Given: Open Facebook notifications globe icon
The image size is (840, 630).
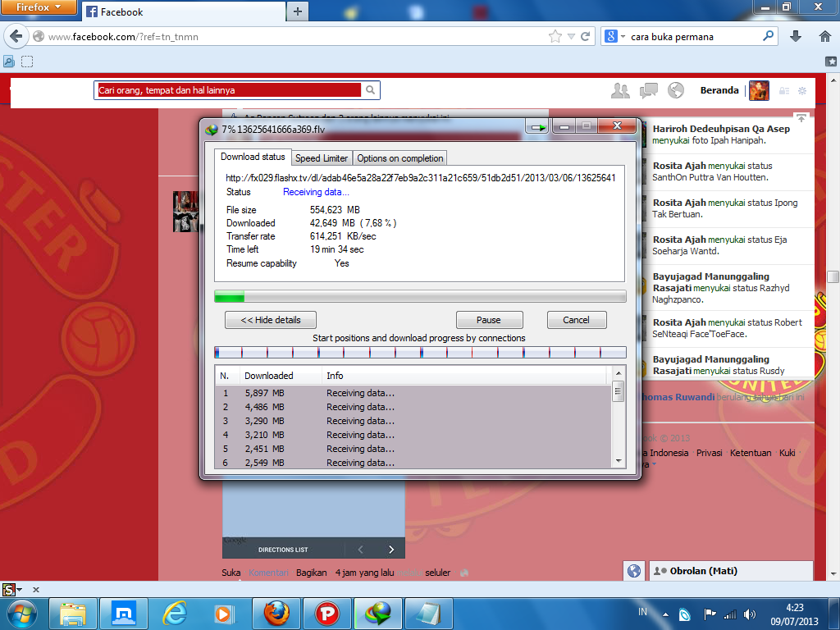Looking at the screenshot, I should pos(676,90).
